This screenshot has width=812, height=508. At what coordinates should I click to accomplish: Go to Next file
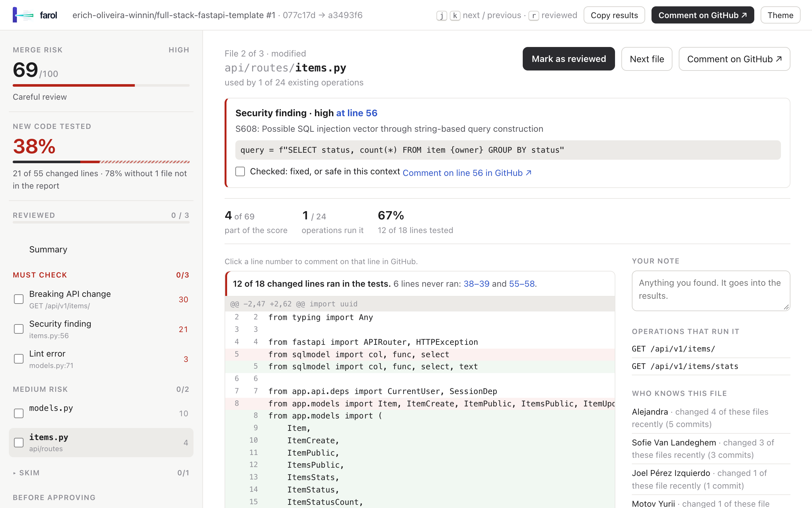point(646,59)
